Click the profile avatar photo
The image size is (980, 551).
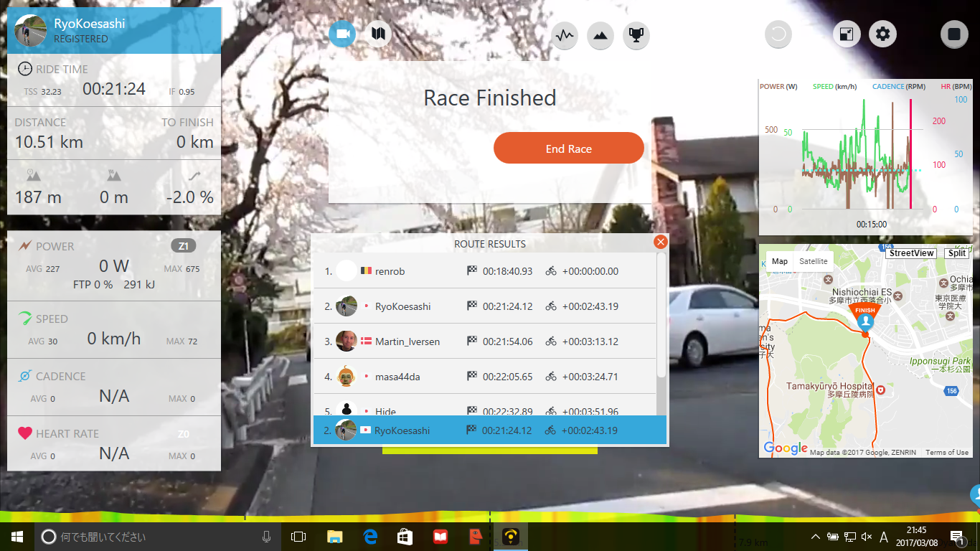point(32,30)
